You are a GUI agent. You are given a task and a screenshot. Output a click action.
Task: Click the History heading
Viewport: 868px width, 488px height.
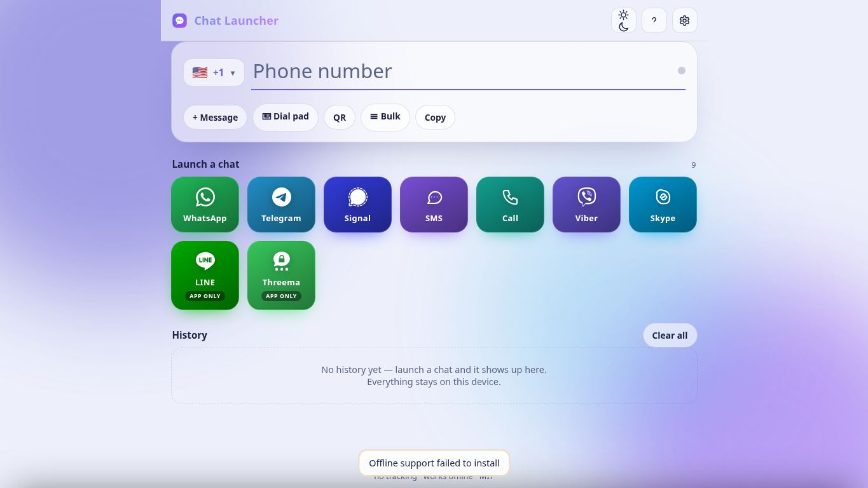pos(189,335)
